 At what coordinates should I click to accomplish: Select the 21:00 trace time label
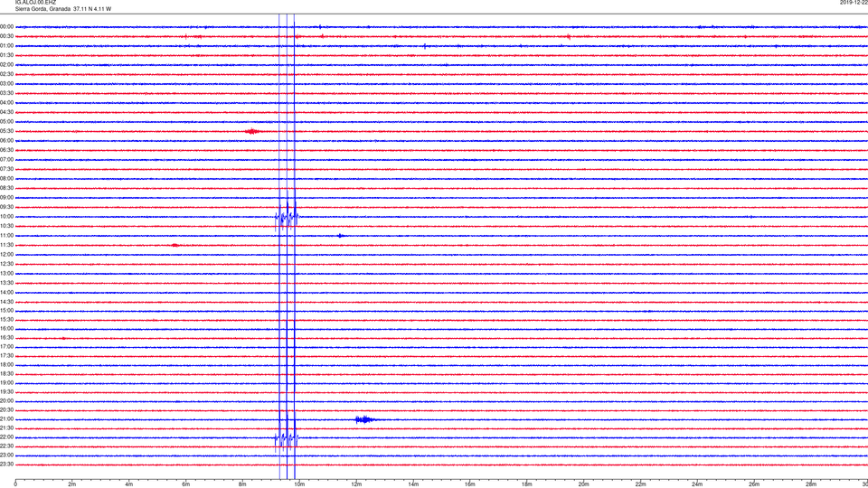[6, 419]
